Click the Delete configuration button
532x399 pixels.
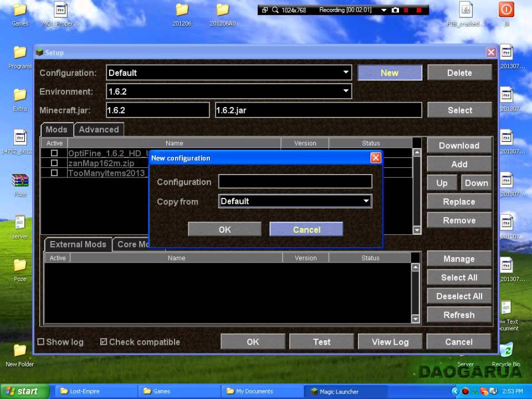click(459, 73)
